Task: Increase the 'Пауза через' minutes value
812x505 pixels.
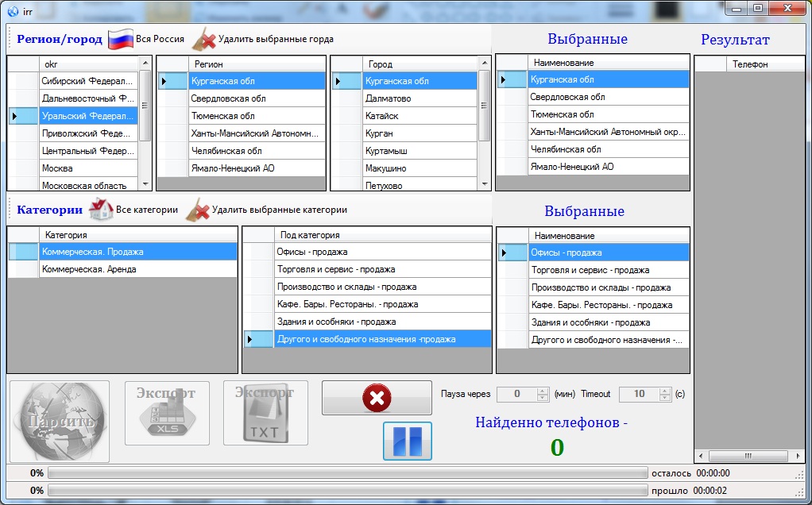Action: (543, 391)
